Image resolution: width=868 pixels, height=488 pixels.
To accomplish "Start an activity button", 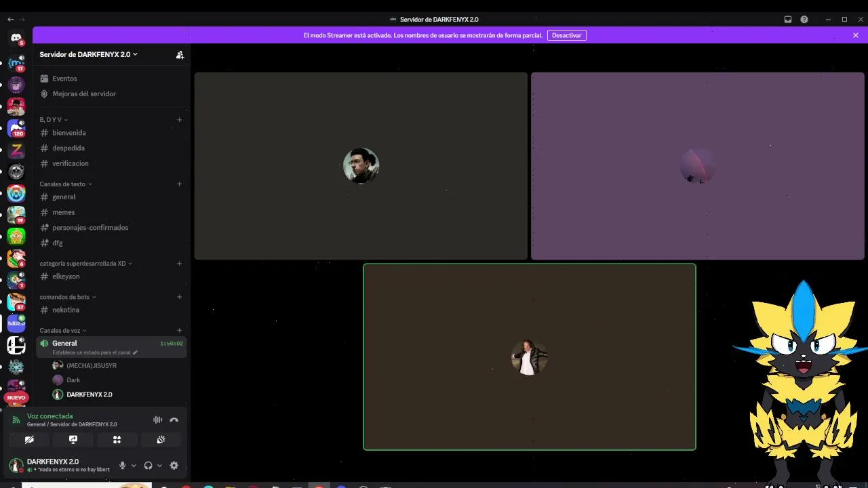I will click(117, 440).
